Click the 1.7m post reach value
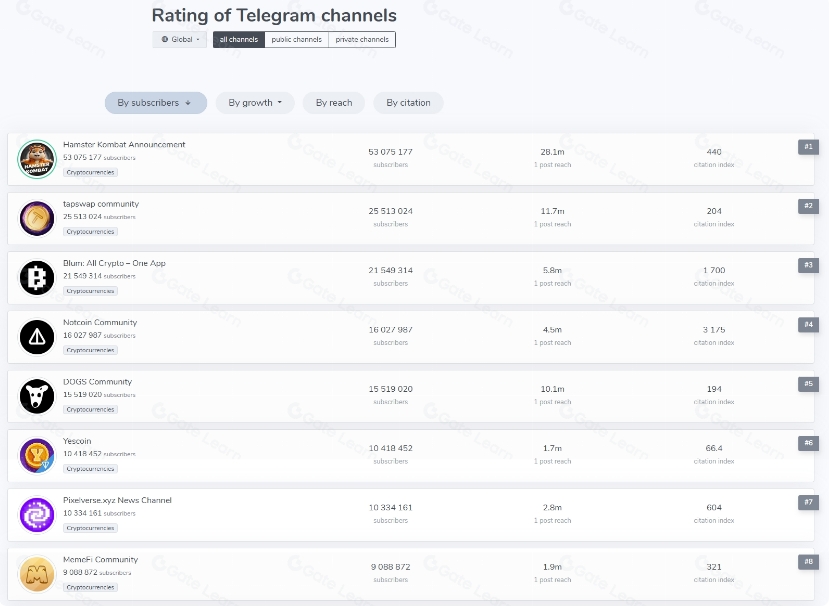Image resolution: width=829 pixels, height=606 pixels. tap(552, 448)
